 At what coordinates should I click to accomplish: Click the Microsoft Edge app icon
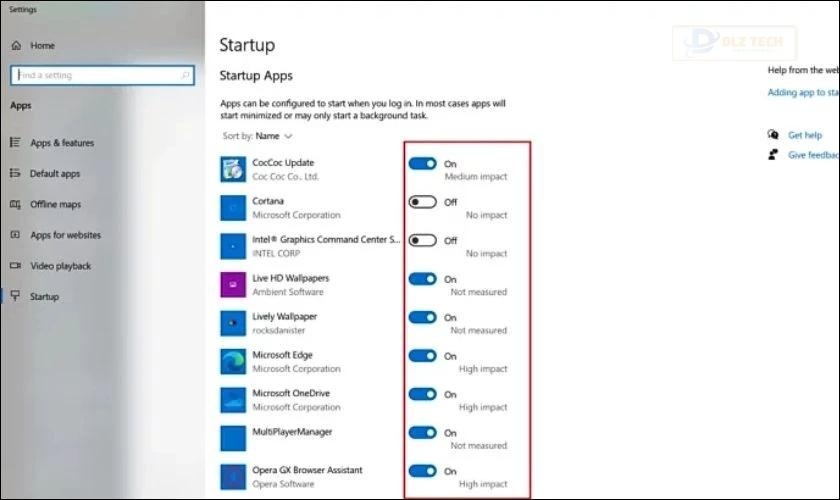click(233, 362)
